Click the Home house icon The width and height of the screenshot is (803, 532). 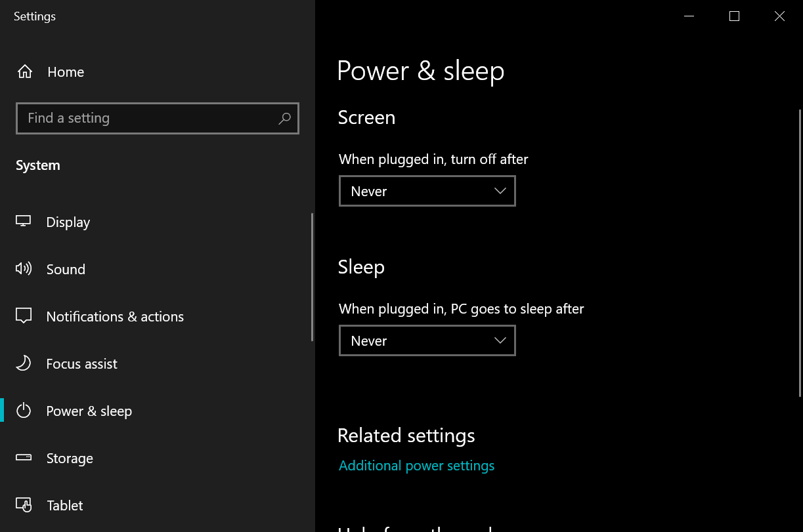(25, 72)
